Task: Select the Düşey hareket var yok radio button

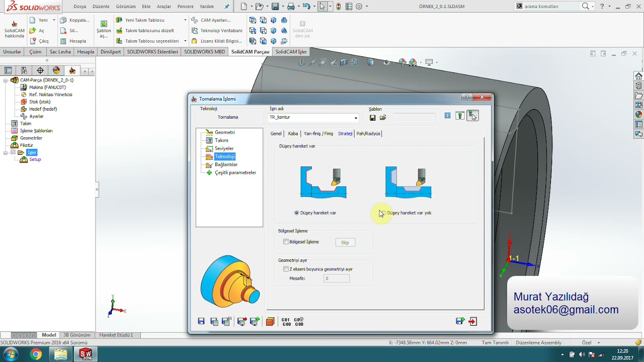Action: [383, 213]
